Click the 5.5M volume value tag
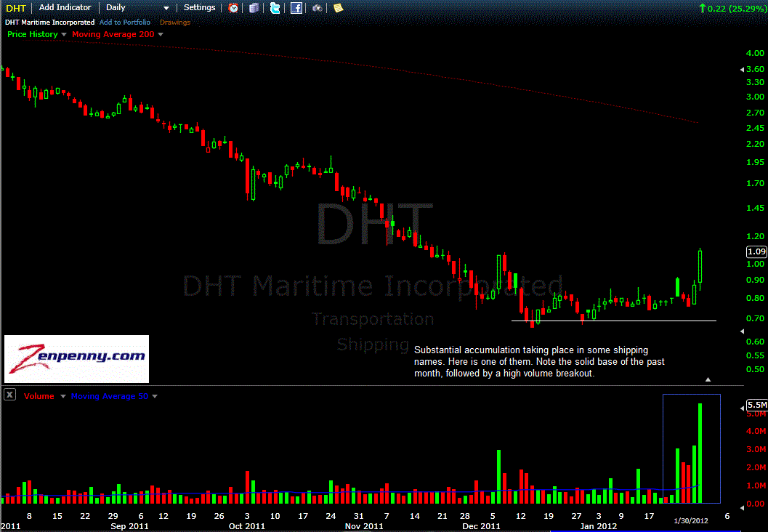768x532 pixels. pos(756,405)
